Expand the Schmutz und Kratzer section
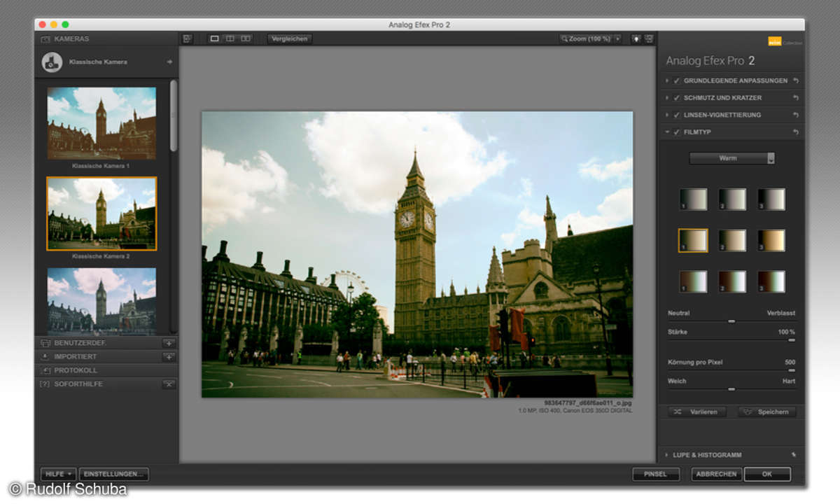 click(x=667, y=97)
